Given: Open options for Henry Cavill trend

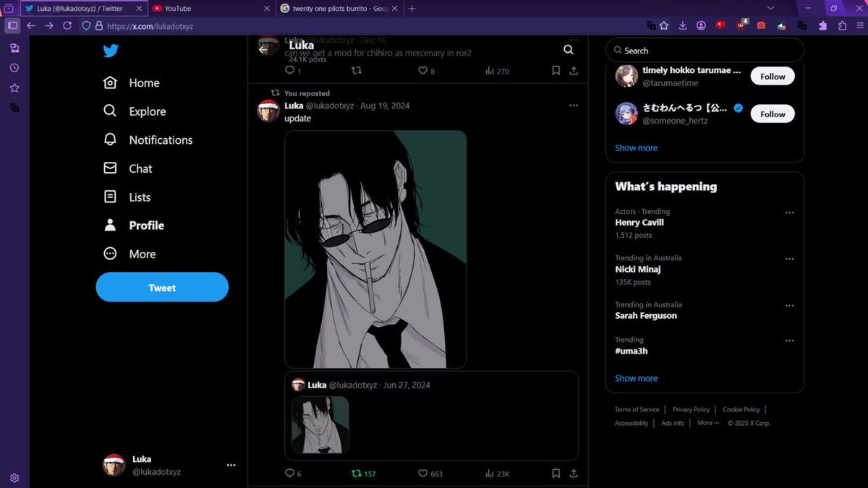Looking at the screenshot, I should pos(790,213).
